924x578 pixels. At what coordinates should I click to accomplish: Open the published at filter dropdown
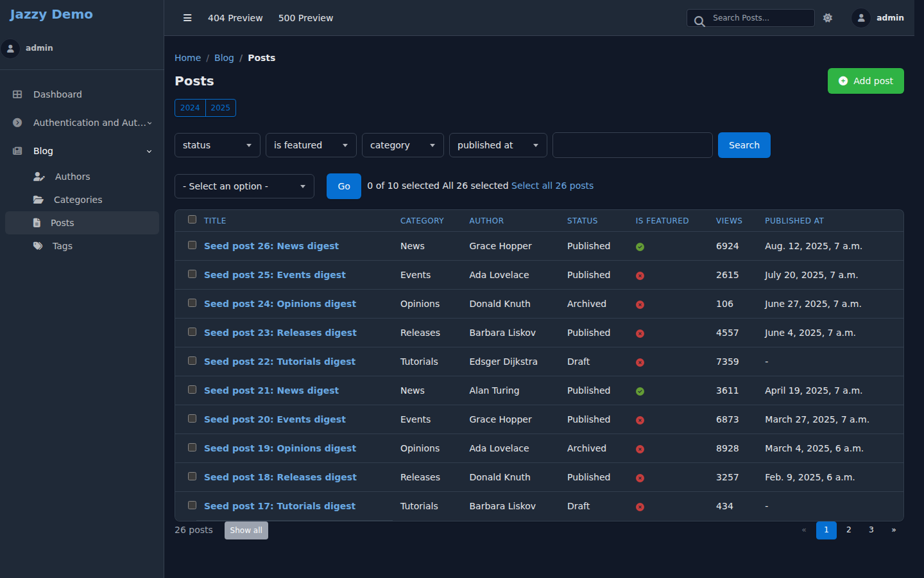coord(498,145)
